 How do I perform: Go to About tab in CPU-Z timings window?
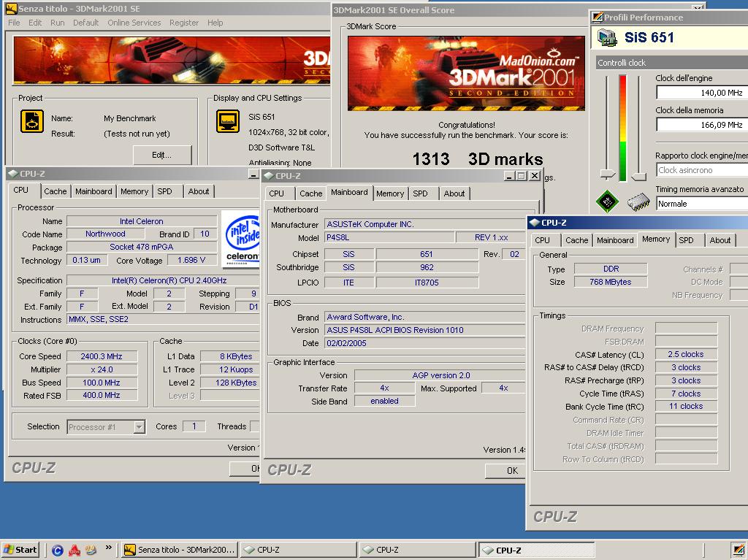coord(720,240)
